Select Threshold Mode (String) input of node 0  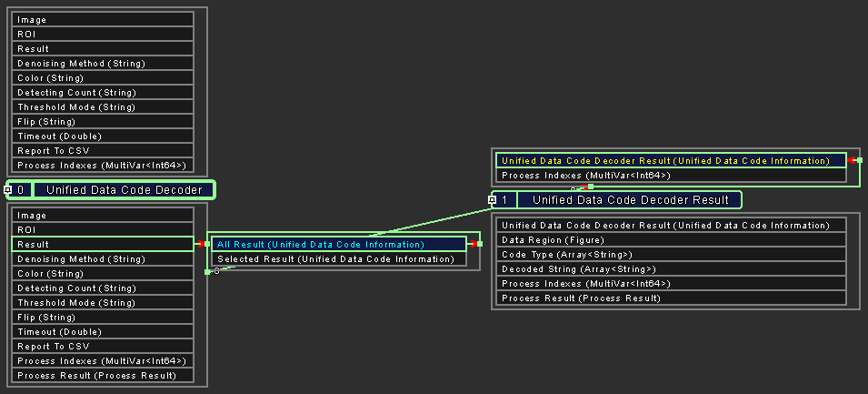click(x=103, y=107)
